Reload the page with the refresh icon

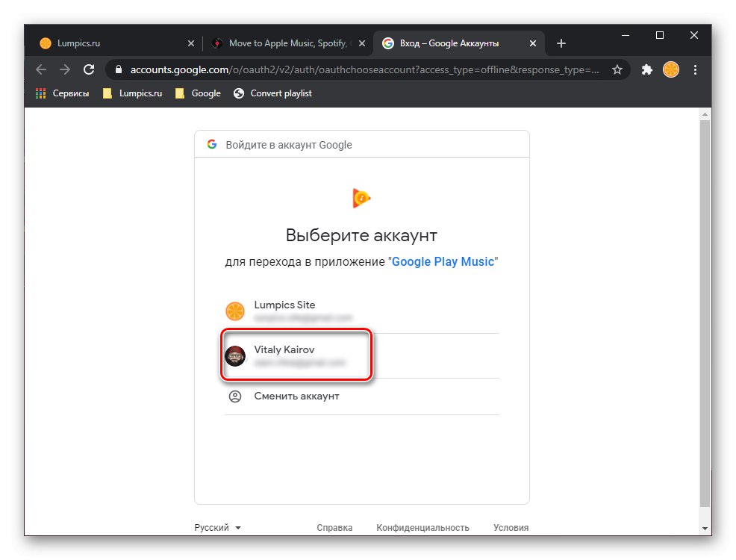point(89,70)
